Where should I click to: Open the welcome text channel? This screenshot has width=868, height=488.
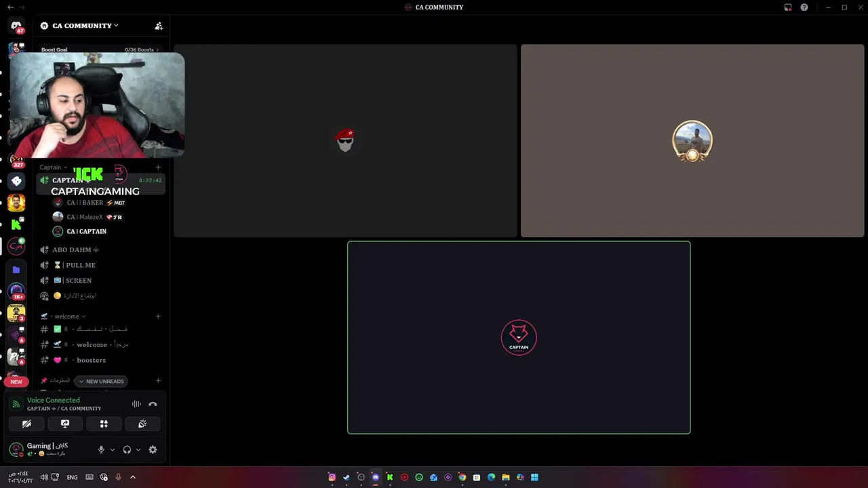[x=100, y=344]
